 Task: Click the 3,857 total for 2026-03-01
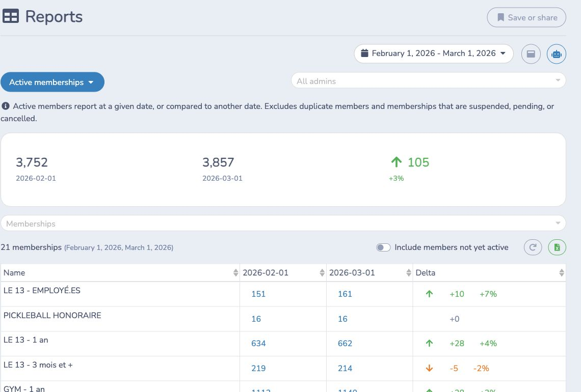(x=218, y=162)
